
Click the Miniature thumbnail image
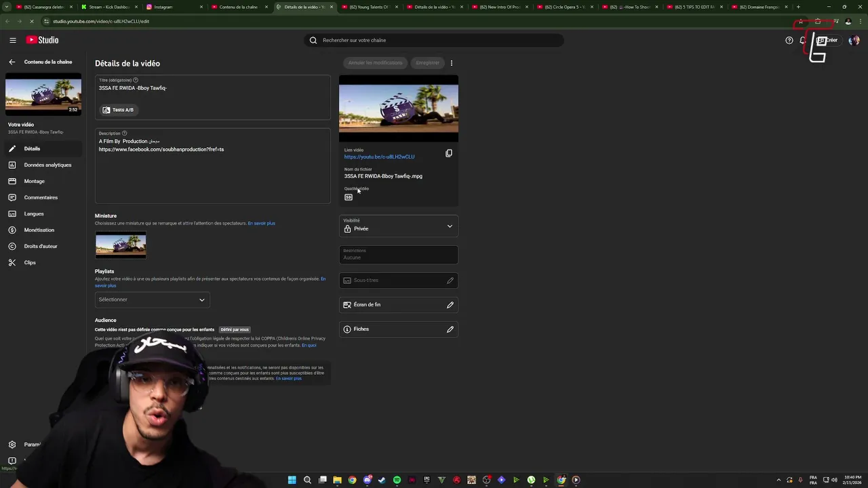(x=121, y=245)
